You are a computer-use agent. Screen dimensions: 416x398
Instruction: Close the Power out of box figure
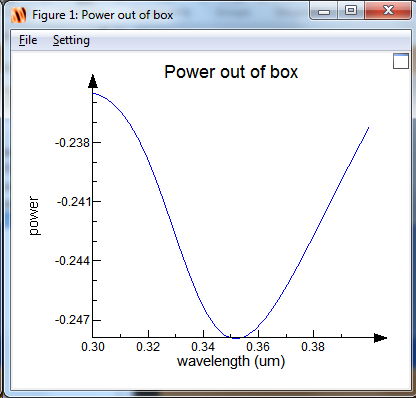click(388, 11)
